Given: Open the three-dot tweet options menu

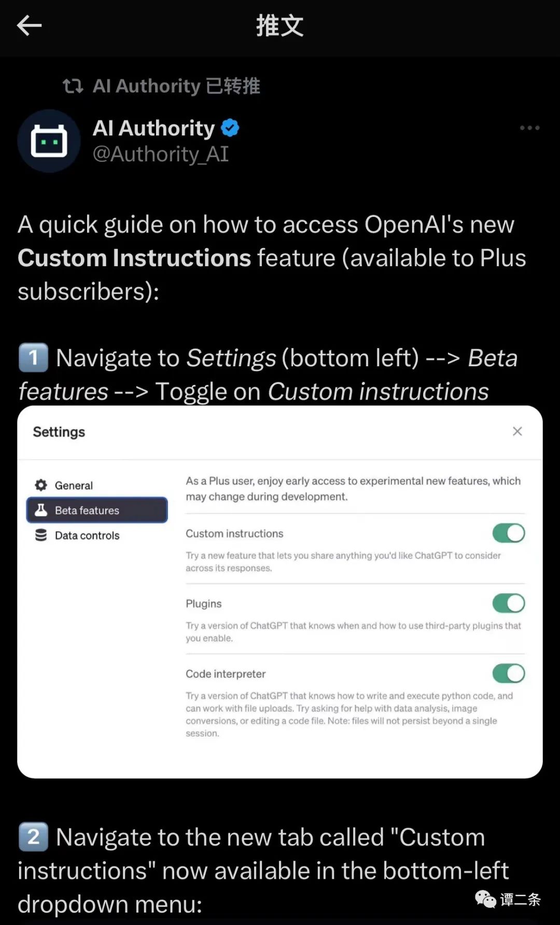Looking at the screenshot, I should (529, 128).
